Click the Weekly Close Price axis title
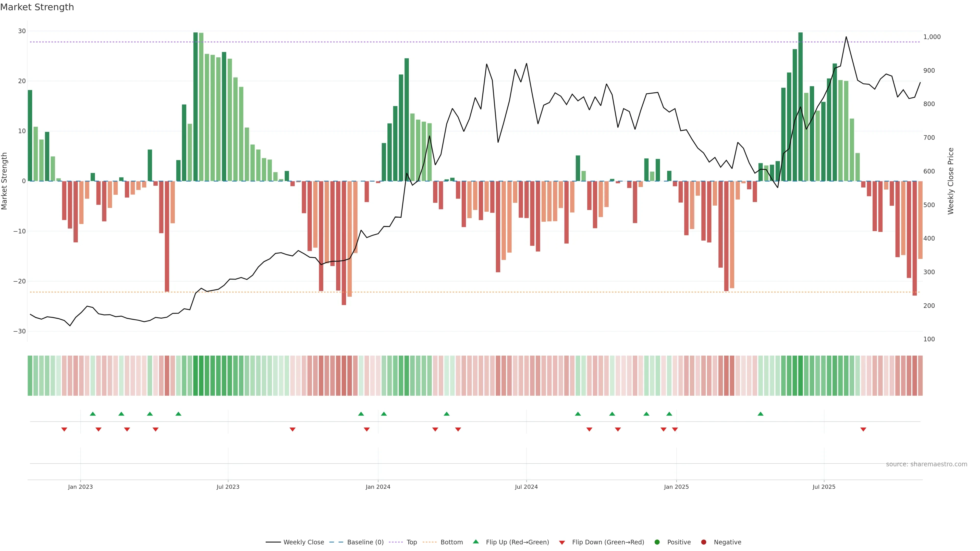Viewport: 980px width, 551px height. click(x=951, y=181)
